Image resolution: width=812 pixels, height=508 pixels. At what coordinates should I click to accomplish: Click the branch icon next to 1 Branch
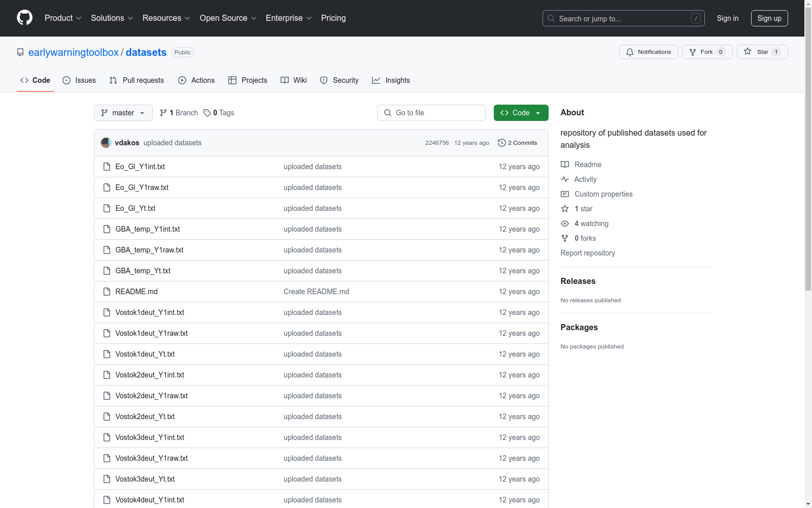tap(163, 113)
